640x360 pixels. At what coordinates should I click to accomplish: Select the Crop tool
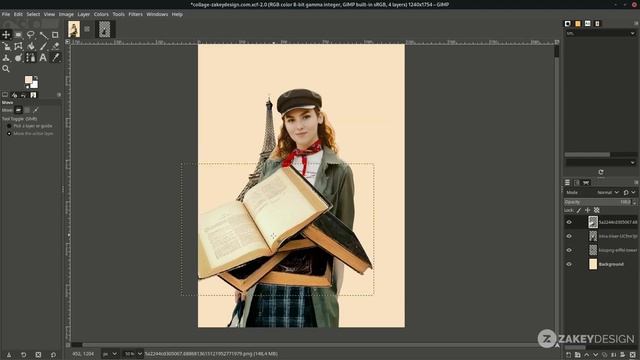pyautogui.click(x=55, y=35)
